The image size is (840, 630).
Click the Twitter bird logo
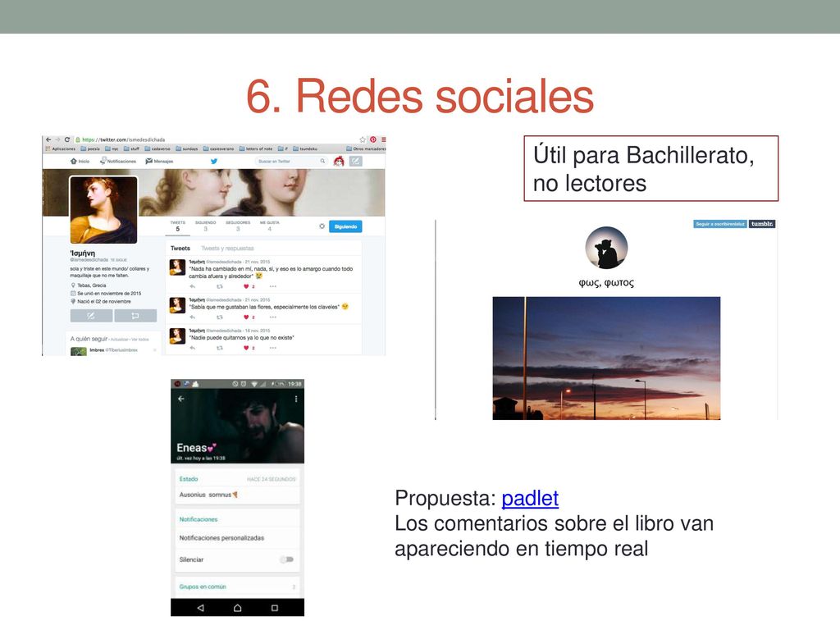[214, 162]
